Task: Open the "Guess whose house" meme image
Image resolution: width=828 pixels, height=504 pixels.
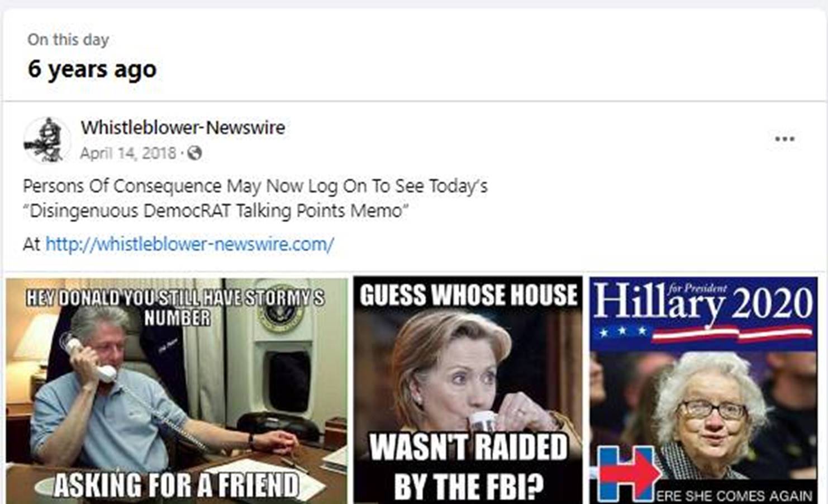Action: pyautogui.click(x=468, y=391)
